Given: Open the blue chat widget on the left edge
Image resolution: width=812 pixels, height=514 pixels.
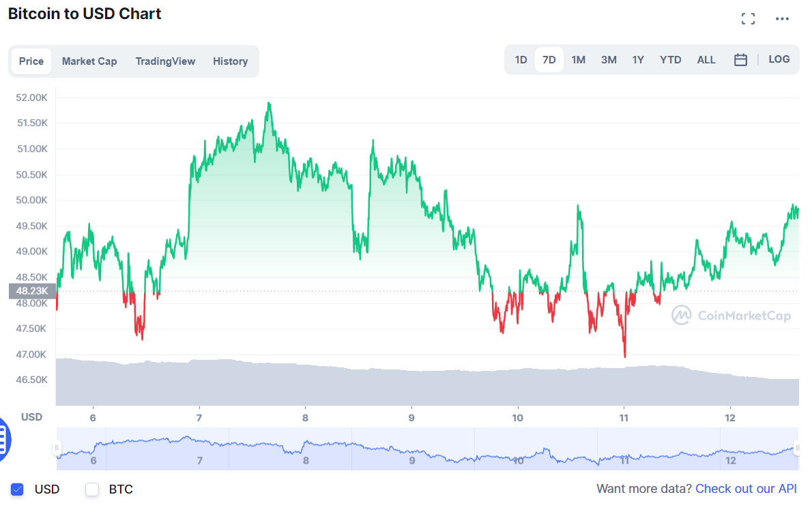Looking at the screenshot, I should (4, 440).
